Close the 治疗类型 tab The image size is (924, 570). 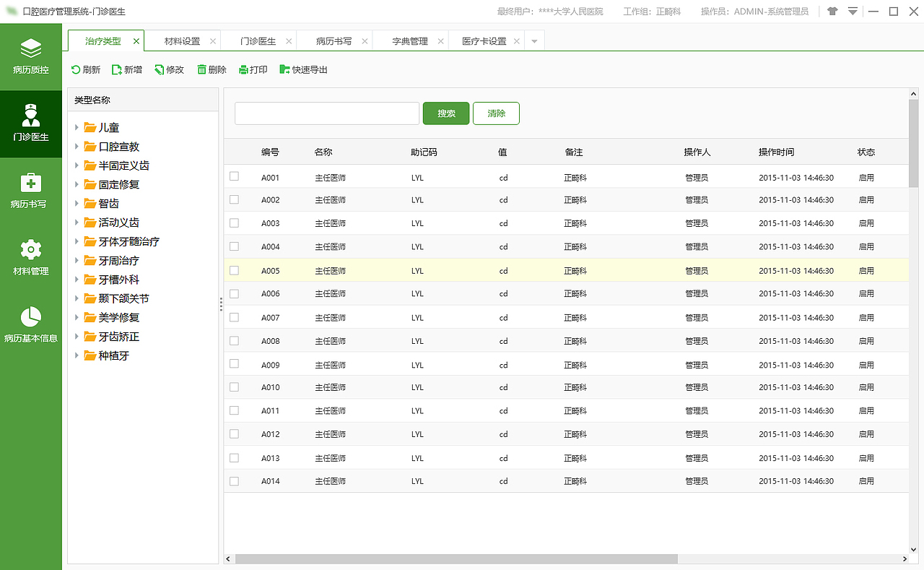[136, 41]
